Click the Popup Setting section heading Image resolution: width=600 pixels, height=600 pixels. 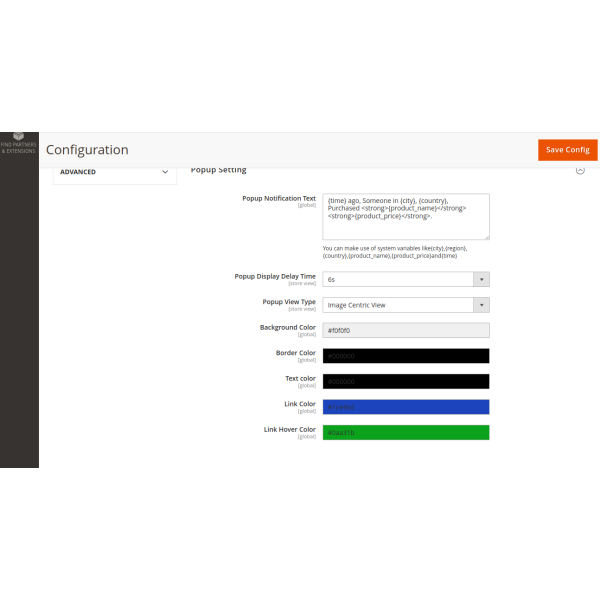click(218, 171)
